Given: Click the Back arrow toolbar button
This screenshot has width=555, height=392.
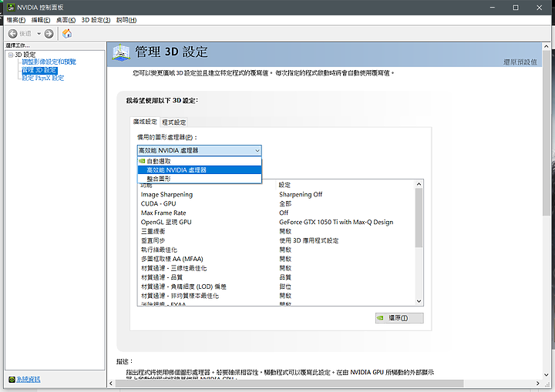Looking at the screenshot, I should [x=13, y=34].
